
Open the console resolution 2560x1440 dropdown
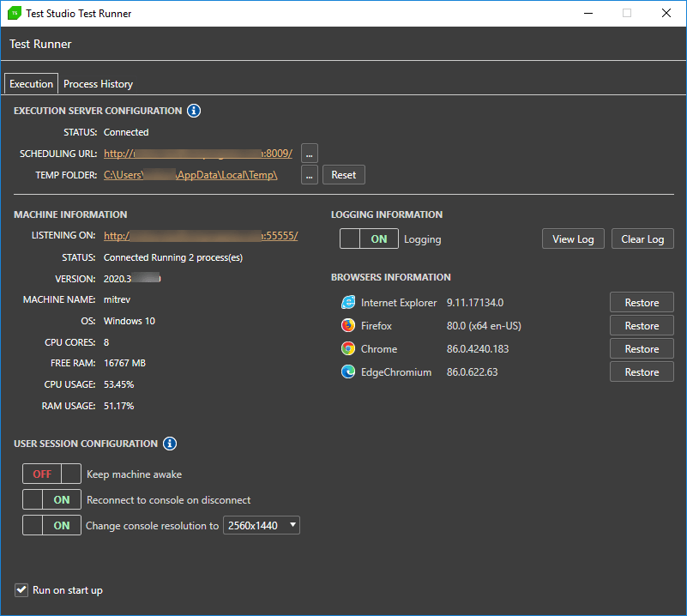(x=262, y=525)
